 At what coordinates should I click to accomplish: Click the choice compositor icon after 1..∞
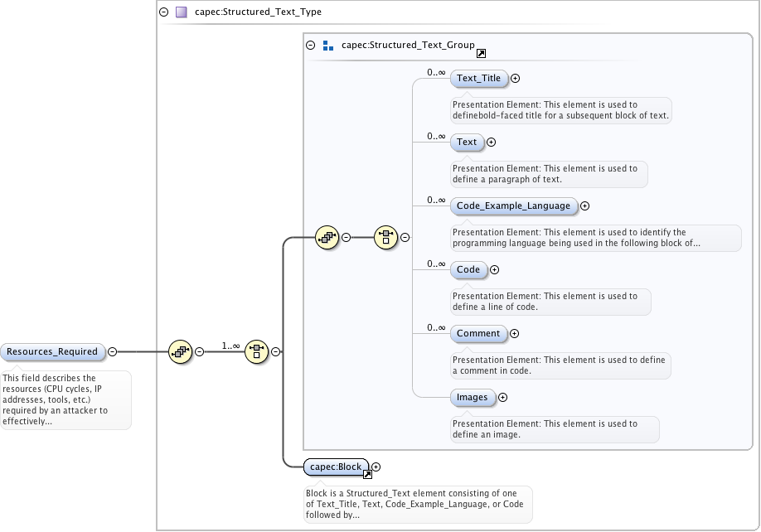coord(257,351)
